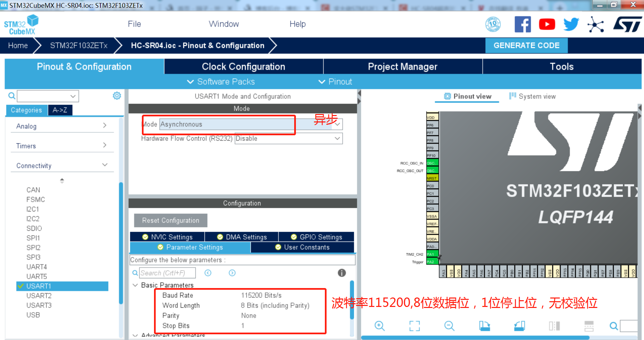Open the Window menu
Viewport: 644px width, 340px height.
pos(224,24)
